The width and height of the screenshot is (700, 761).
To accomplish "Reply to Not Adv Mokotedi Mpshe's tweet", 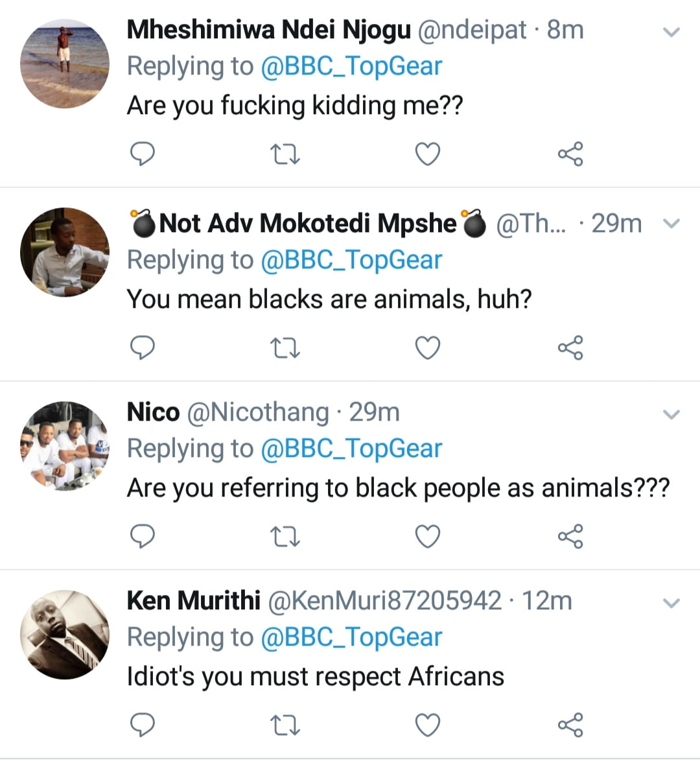I will pyautogui.click(x=143, y=348).
